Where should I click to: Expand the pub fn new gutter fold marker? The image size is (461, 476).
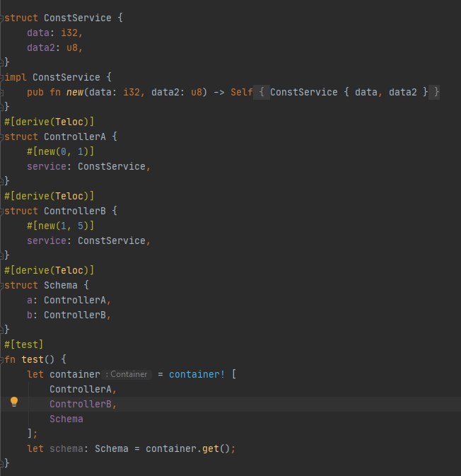point(1,92)
